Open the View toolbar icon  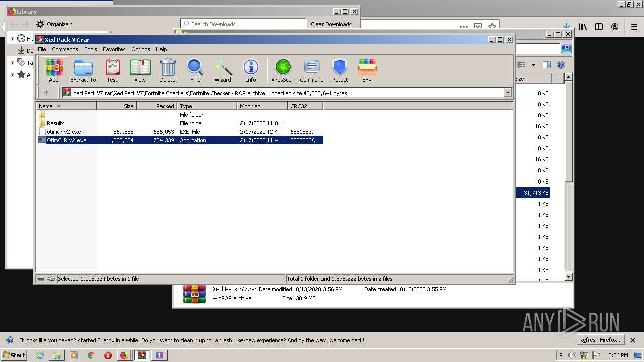(x=140, y=70)
